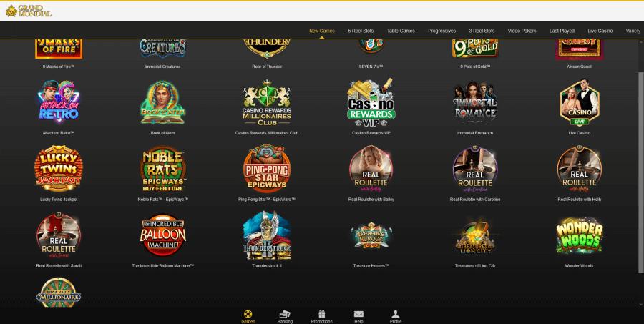Launch The Incredible Balloon Machine icon

pyautogui.click(x=162, y=235)
